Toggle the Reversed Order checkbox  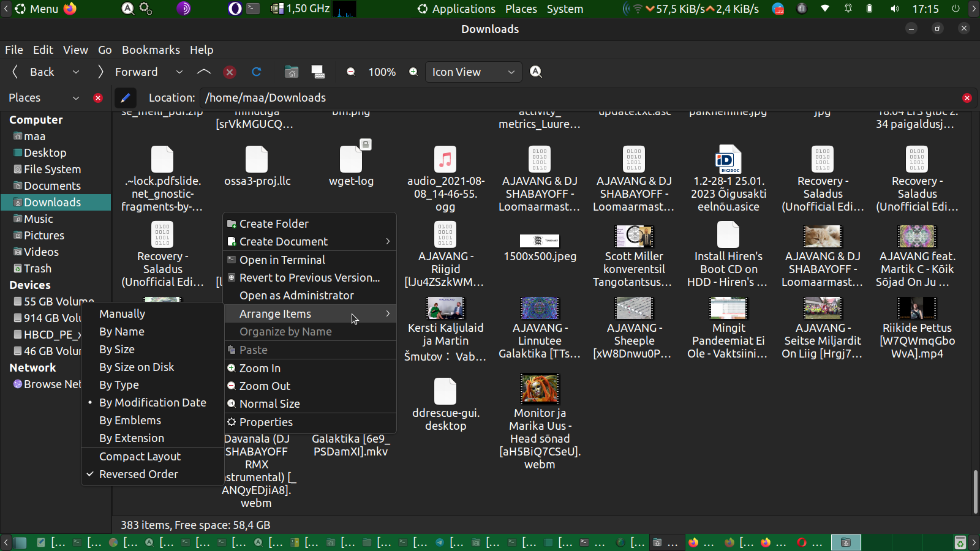138,474
